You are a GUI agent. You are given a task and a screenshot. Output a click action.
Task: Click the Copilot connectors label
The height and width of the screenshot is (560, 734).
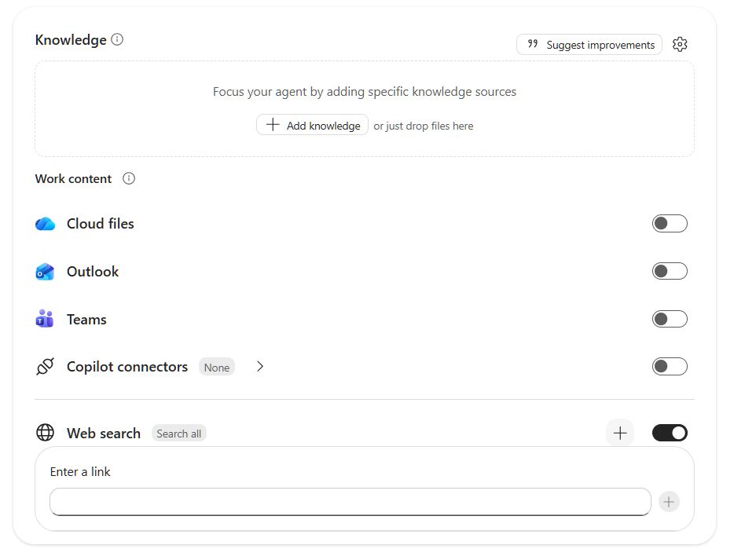[x=127, y=367]
